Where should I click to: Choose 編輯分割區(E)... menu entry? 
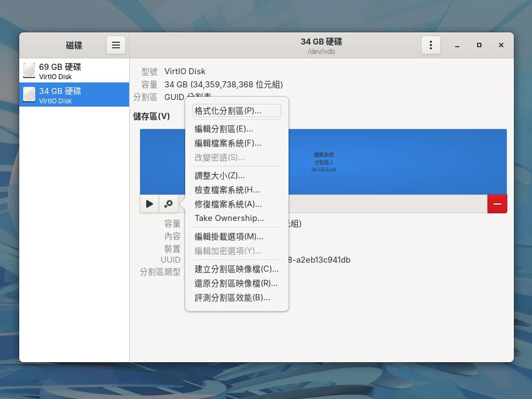tap(224, 129)
